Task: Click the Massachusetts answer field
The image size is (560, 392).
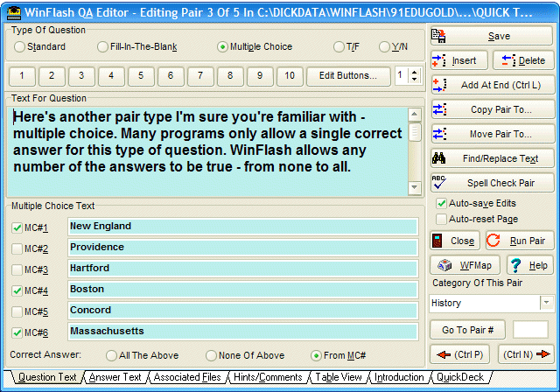Action: (x=243, y=332)
